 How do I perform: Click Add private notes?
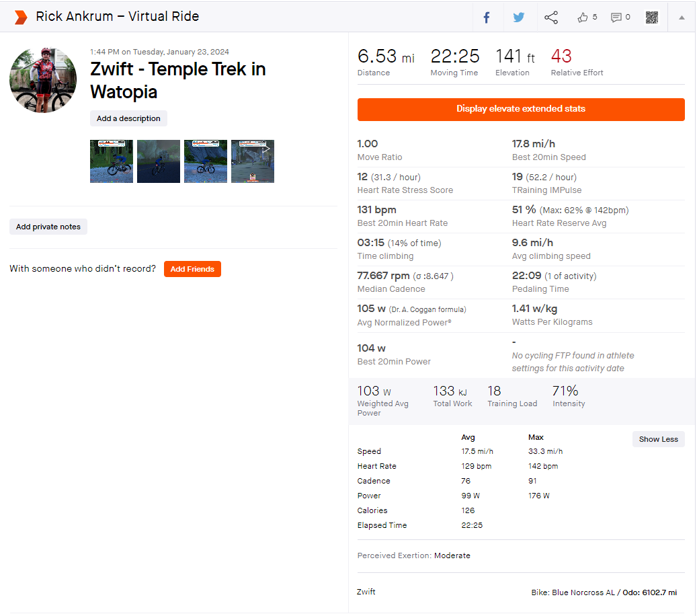(48, 227)
